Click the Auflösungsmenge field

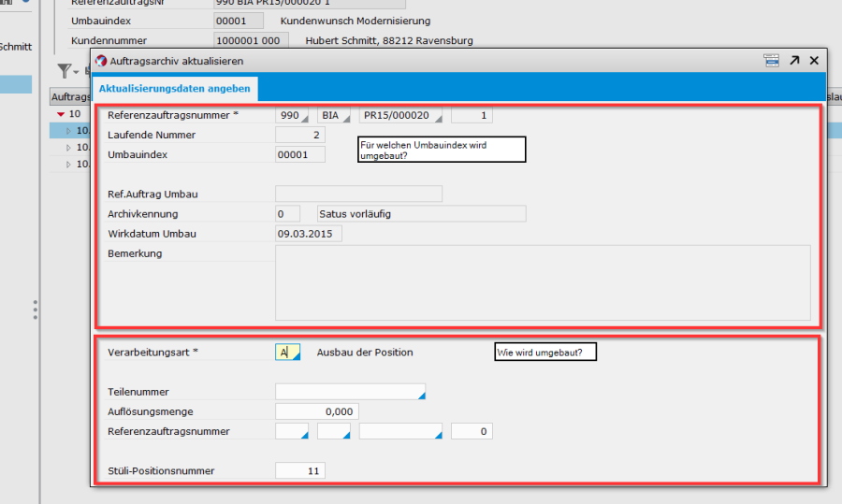click(317, 411)
